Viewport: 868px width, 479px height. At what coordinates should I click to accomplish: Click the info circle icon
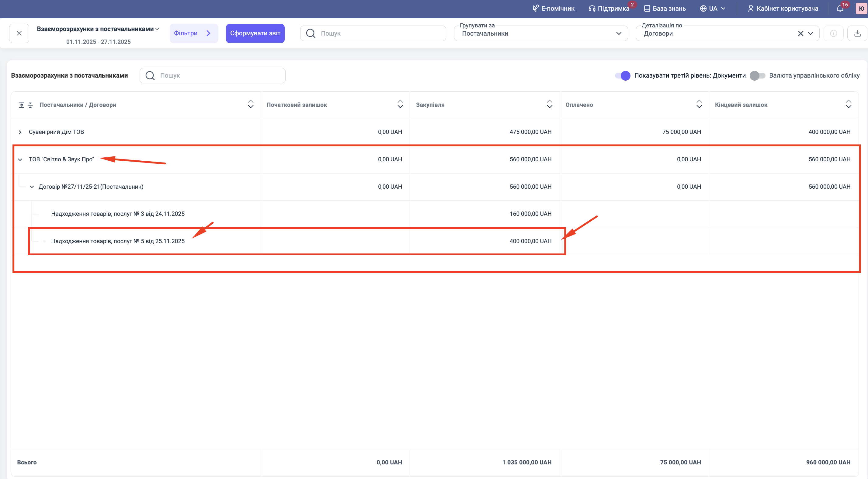click(833, 33)
